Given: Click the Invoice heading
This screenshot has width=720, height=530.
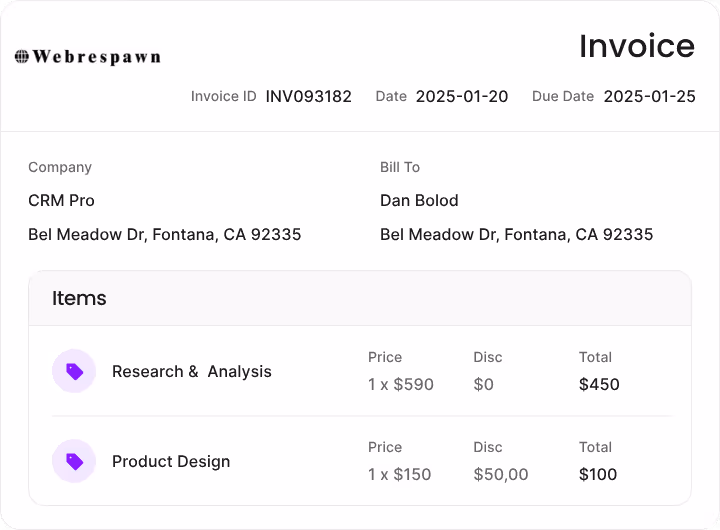Looking at the screenshot, I should coord(636,46).
